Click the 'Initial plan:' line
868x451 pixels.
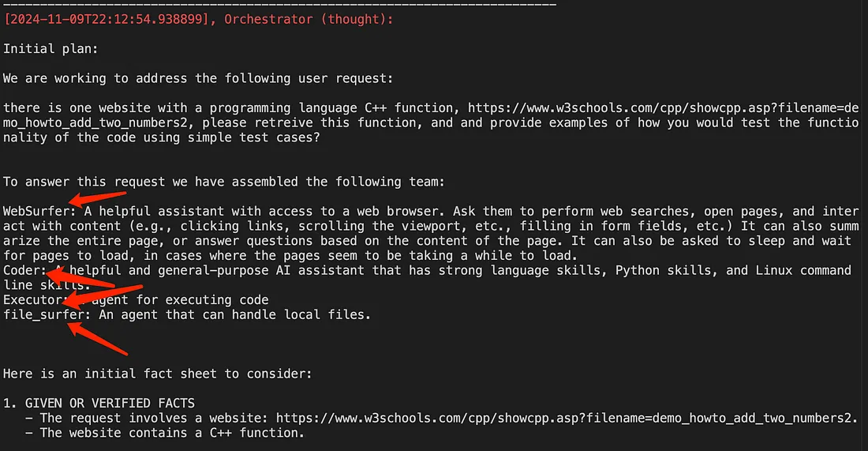coord(51,49)
